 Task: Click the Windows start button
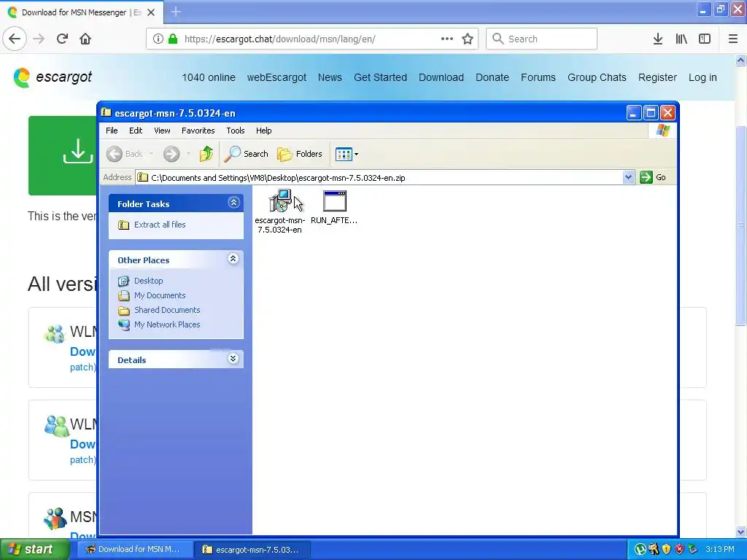click(x=34, y=549)
